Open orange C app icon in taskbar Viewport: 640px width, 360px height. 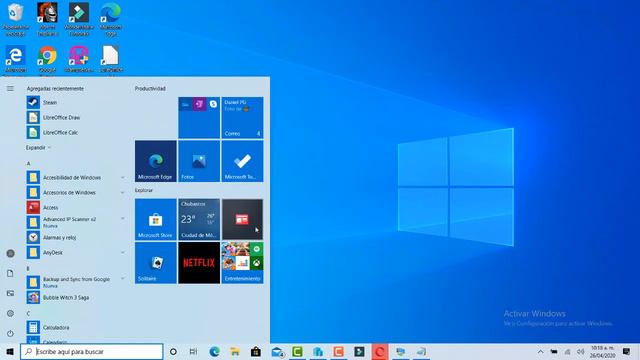click(338, 351)
